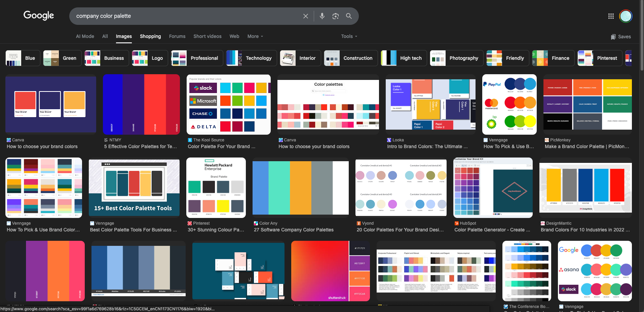Click the voice search microphone icon
The height and width of the screenshot is (312, 644).
(x=322, y=16)
